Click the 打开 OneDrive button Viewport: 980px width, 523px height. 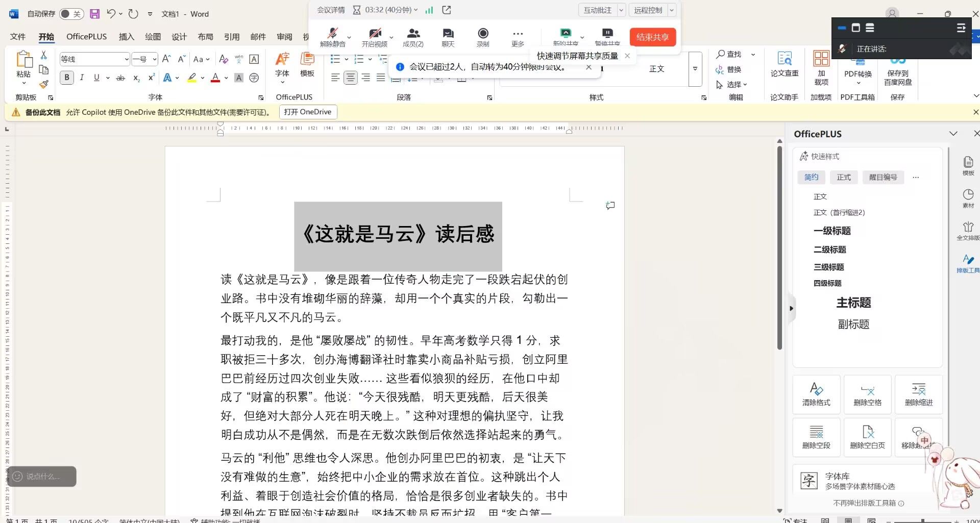(x=308, y=112)
